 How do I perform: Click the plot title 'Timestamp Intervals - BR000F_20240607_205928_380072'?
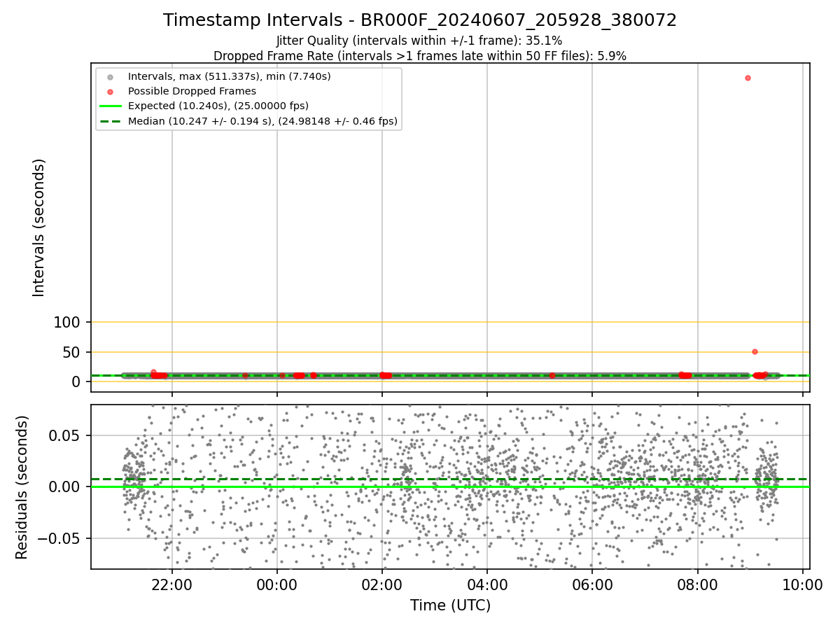click(420, 20)
